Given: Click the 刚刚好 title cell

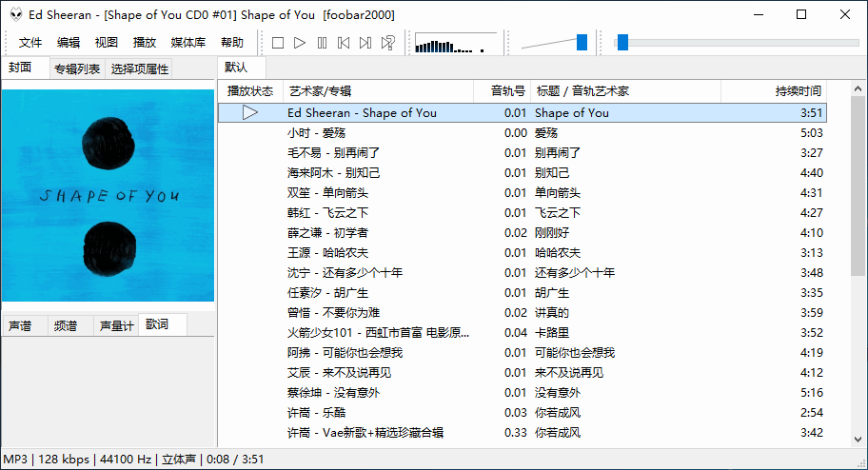Looking at the screenshot, I should point(552,232).
